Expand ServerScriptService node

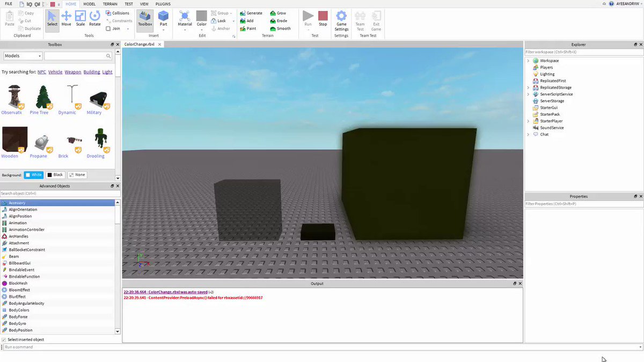(x=528, y=94)
